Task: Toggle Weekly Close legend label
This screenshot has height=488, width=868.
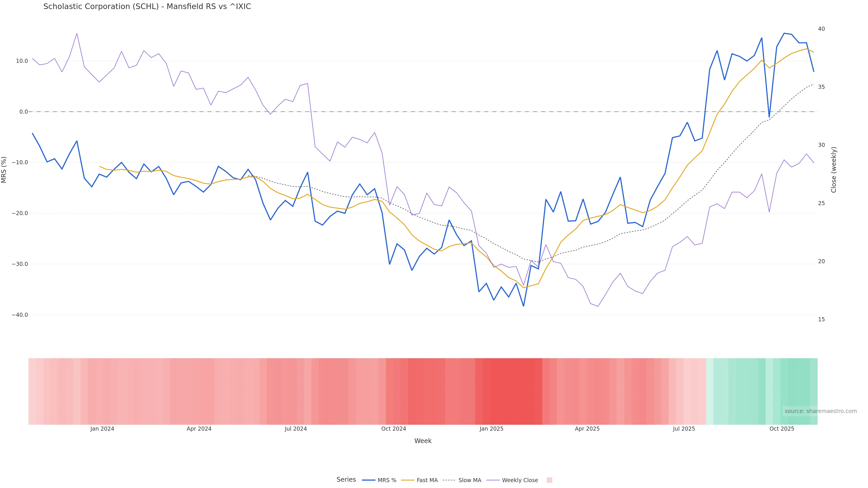Action: (520, 480)
